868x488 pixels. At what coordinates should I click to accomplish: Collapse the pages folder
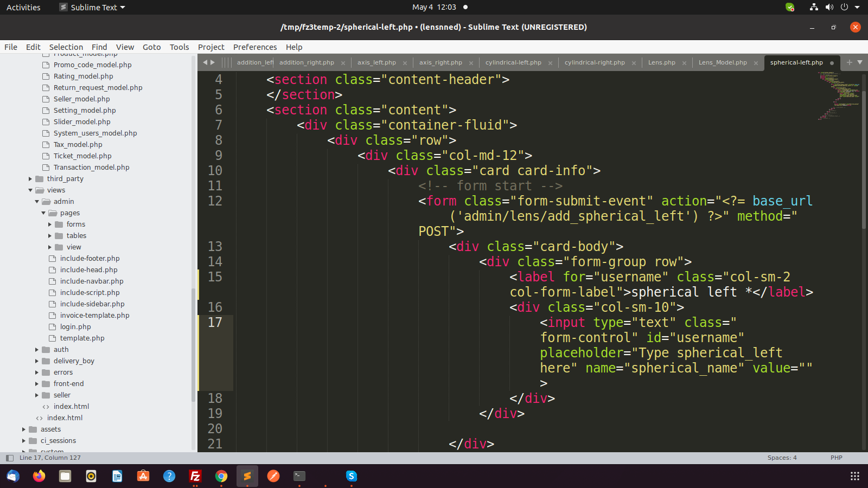click(x=43, y=213)
